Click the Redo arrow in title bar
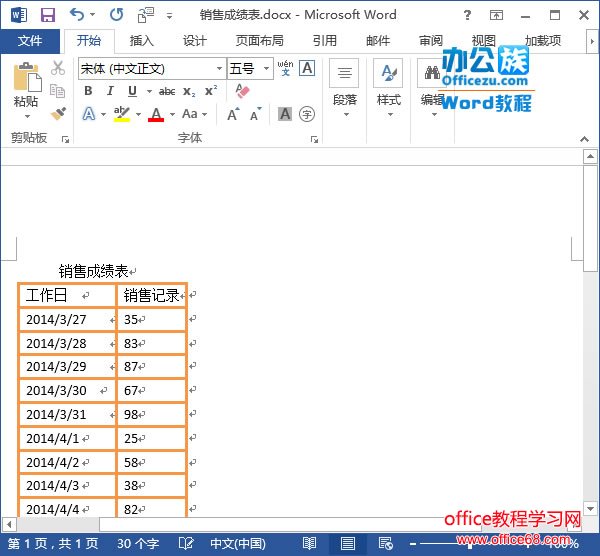The height and width of the screenshot is (556, 600). 116,15
